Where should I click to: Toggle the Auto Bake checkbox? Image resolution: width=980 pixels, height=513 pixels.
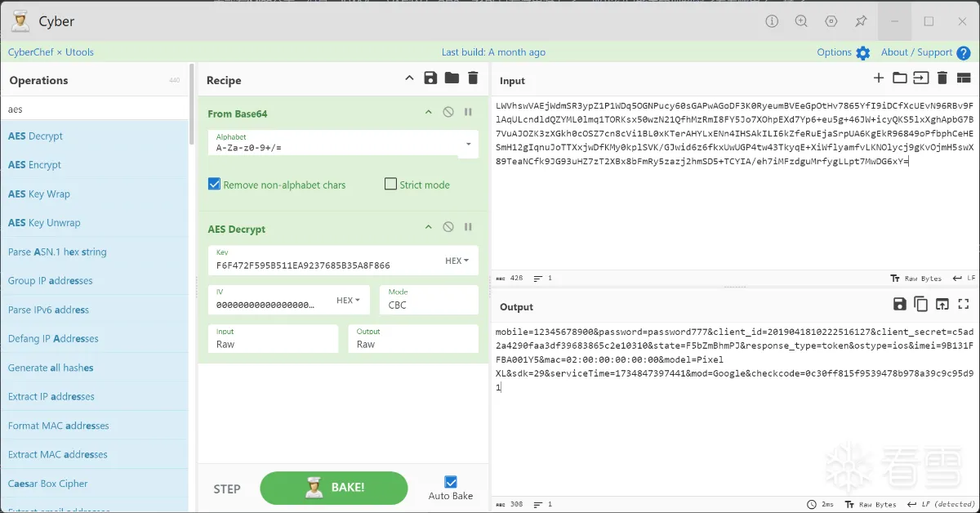pos(451,482)
